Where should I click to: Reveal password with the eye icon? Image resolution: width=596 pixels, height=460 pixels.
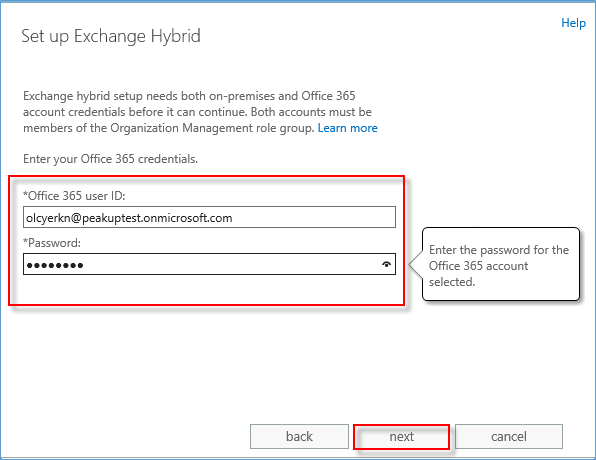point(387,264)
